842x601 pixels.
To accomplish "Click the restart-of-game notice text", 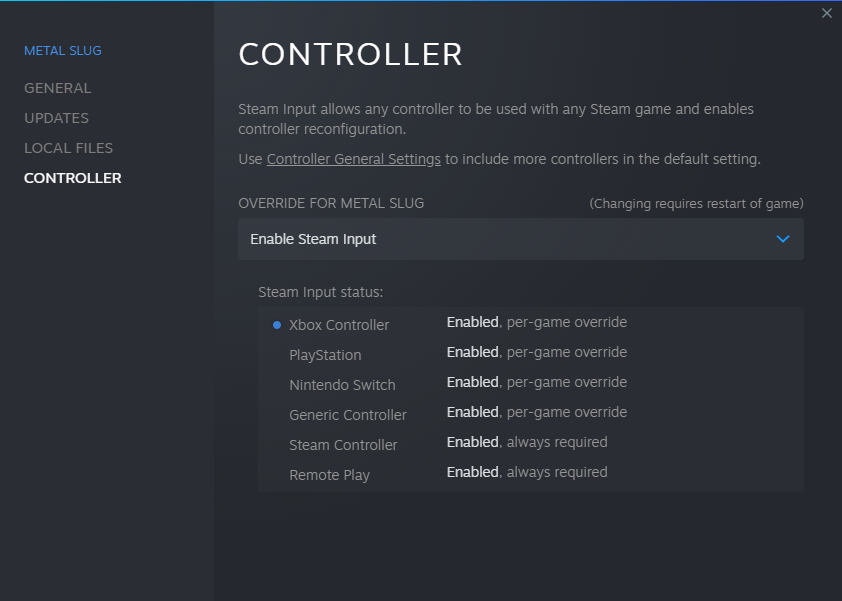I will tap(696, 203).
